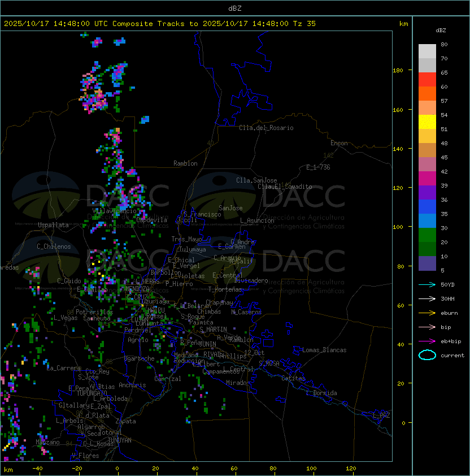Image resolution: width=470 pixels, height=476 pixels.
Task: Click the magenta eb+bip arrow in legend
Action: (x=427, y=341)
